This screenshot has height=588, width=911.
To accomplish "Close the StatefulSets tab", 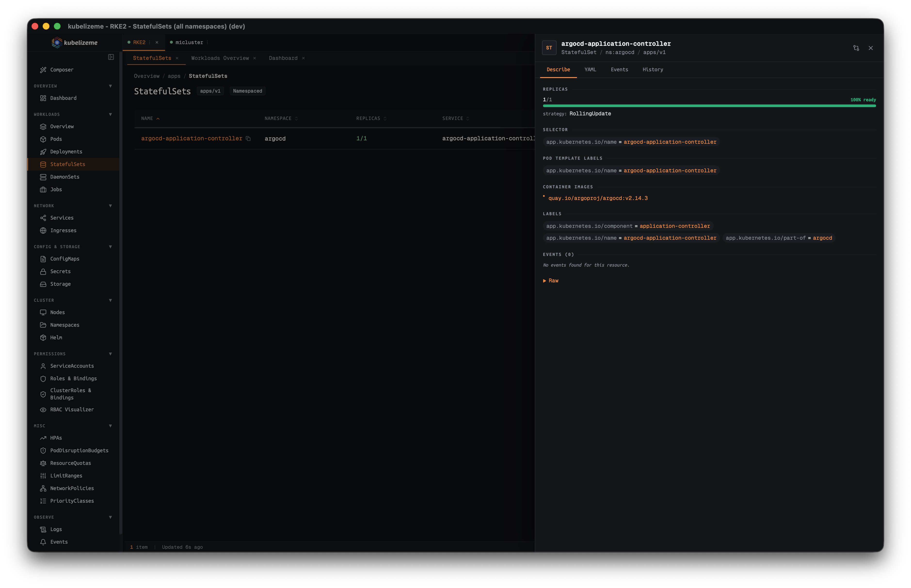I will pyautogui.click(x=177, y=58).
